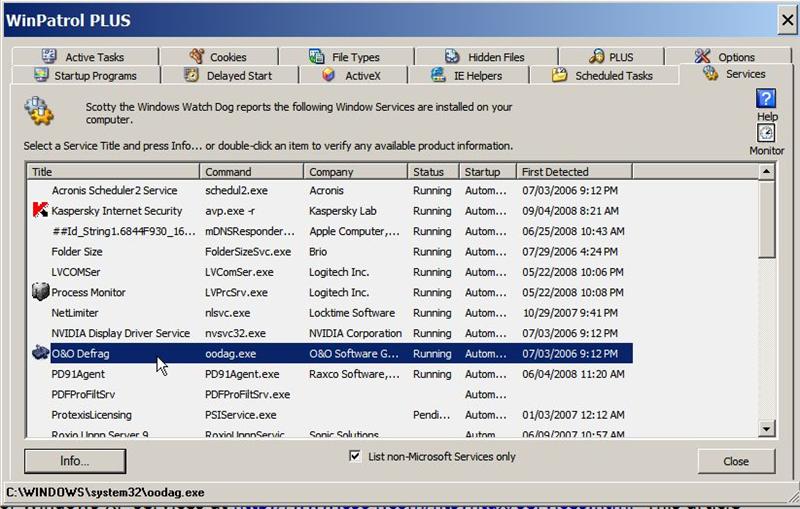Click the list scrollbar down arrow
The height and width of the screenshot is (509, 800).
tap(766, 428)
